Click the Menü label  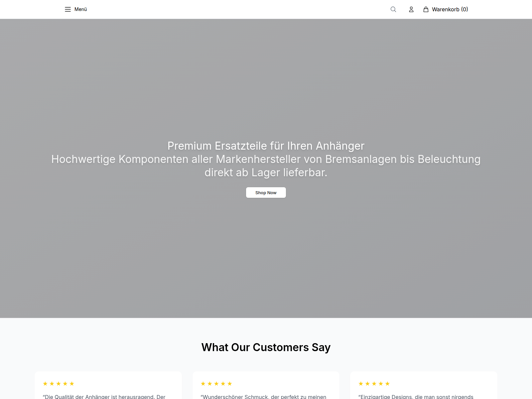80,9
